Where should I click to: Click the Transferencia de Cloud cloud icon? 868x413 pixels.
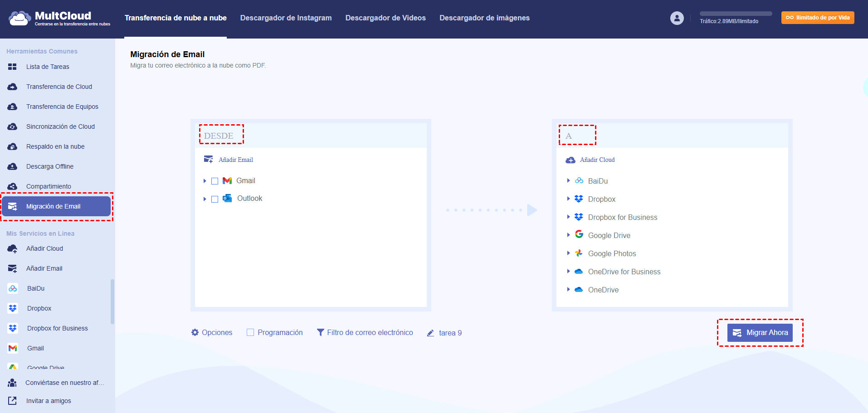(12, 87)
